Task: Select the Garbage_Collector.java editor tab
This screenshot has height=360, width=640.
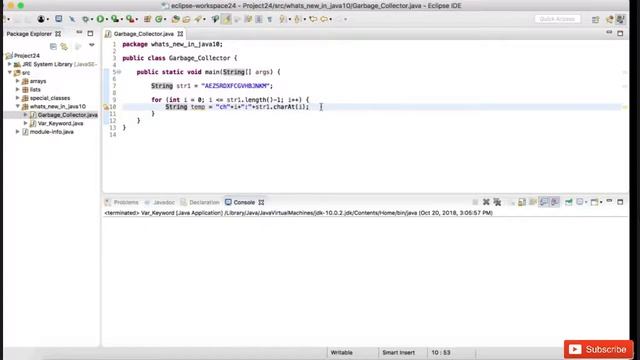Action: tap(143, 34)
